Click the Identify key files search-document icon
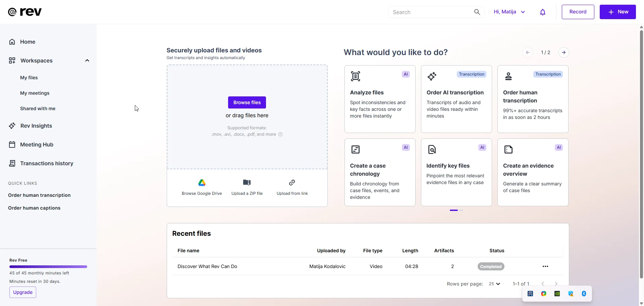Screen dimensions: 644x306 click(432, 149)
